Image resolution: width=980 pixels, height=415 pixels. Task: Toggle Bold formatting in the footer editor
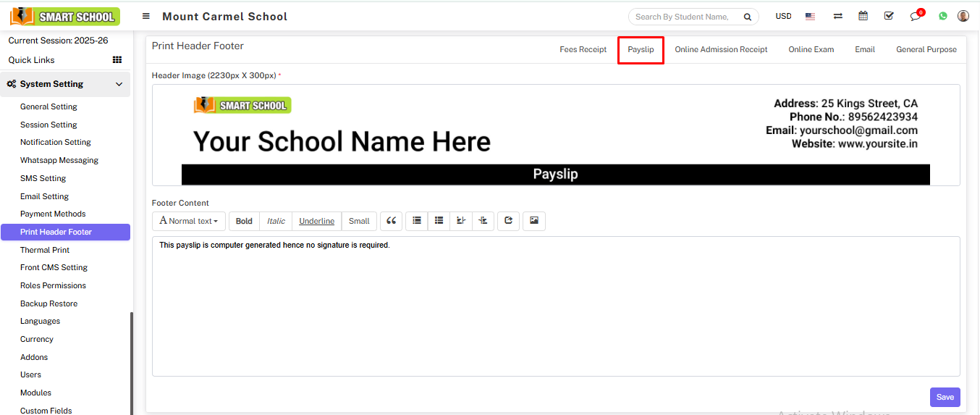pyautogui.click(x=244, y=221)
